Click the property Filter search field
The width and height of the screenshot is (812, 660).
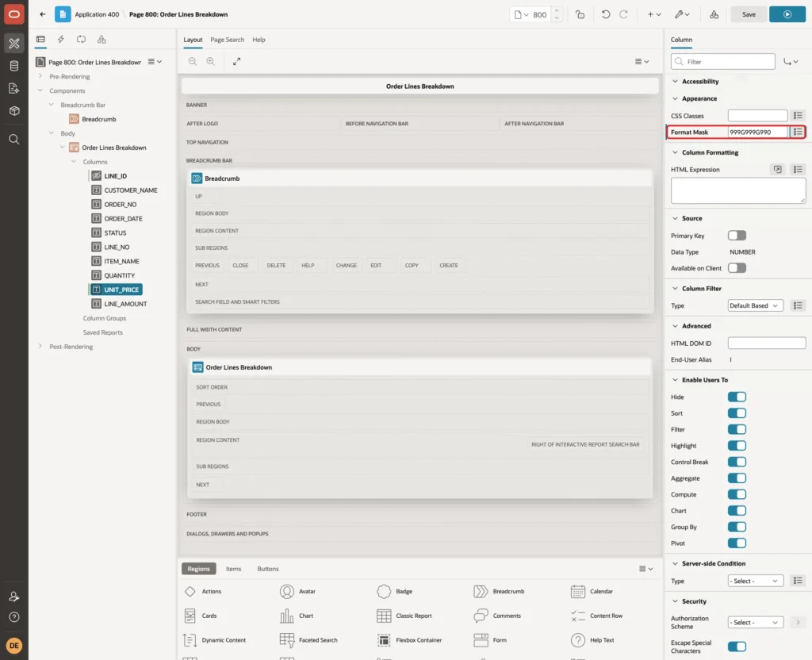[x=723, y=62]
